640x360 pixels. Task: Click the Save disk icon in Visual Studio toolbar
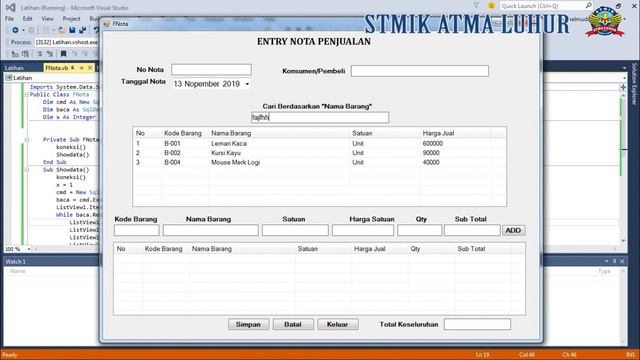pos(72,30)
